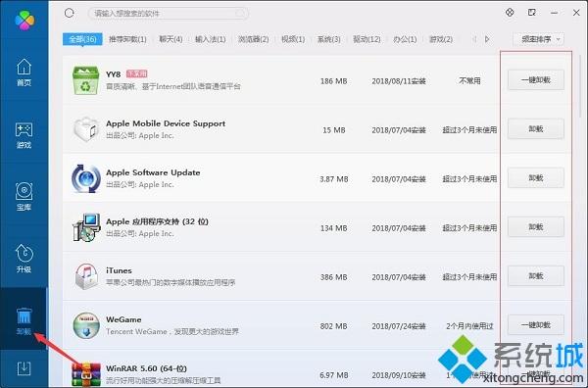
Task: Click 卸载 for Apple Software Update
Action: pyautogui.click(x=536, y=178)
